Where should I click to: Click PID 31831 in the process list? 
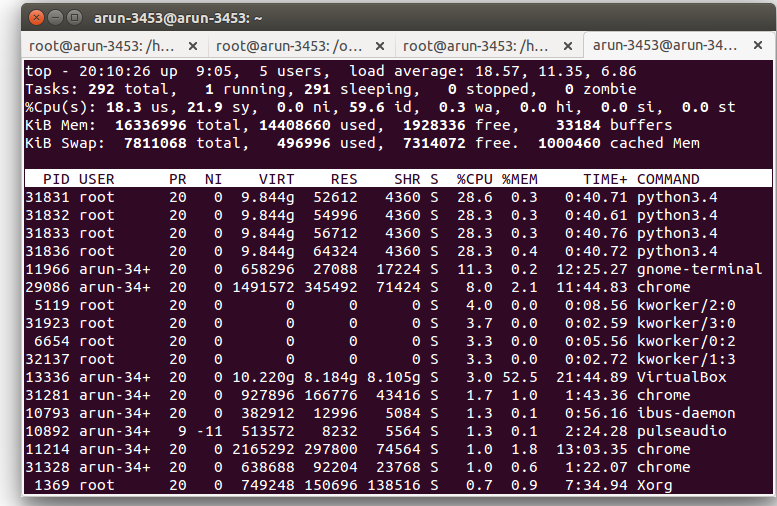pyautogui.click(x=47, y=197)
